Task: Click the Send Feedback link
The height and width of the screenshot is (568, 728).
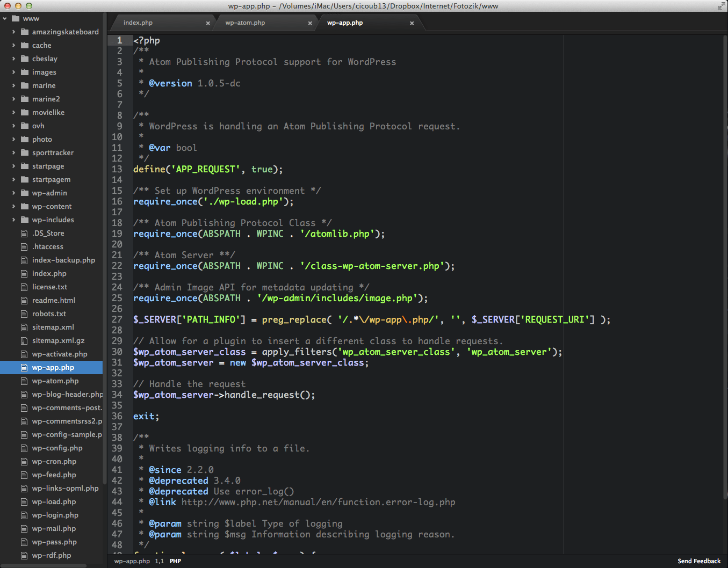Action: click(699, 561)
